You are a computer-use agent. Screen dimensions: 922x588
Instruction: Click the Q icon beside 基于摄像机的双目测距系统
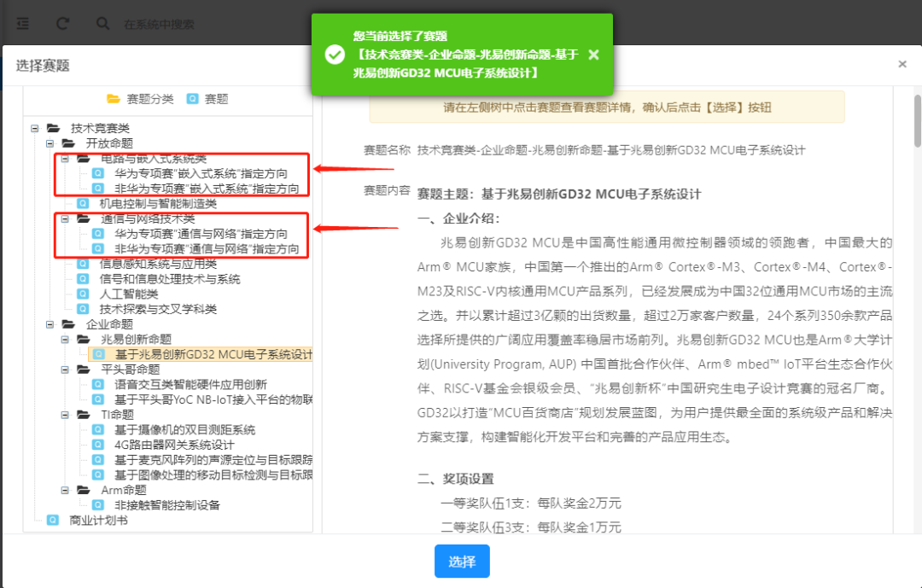[x=98, y=430]
